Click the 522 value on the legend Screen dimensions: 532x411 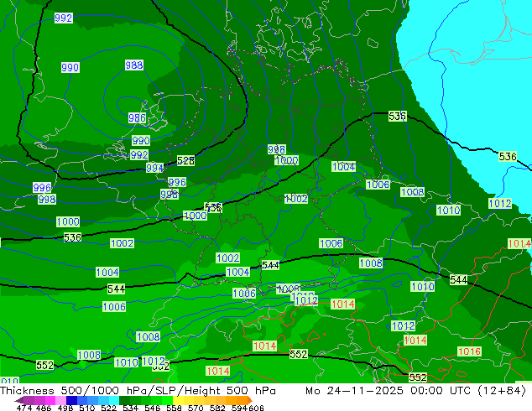(108, 408)
